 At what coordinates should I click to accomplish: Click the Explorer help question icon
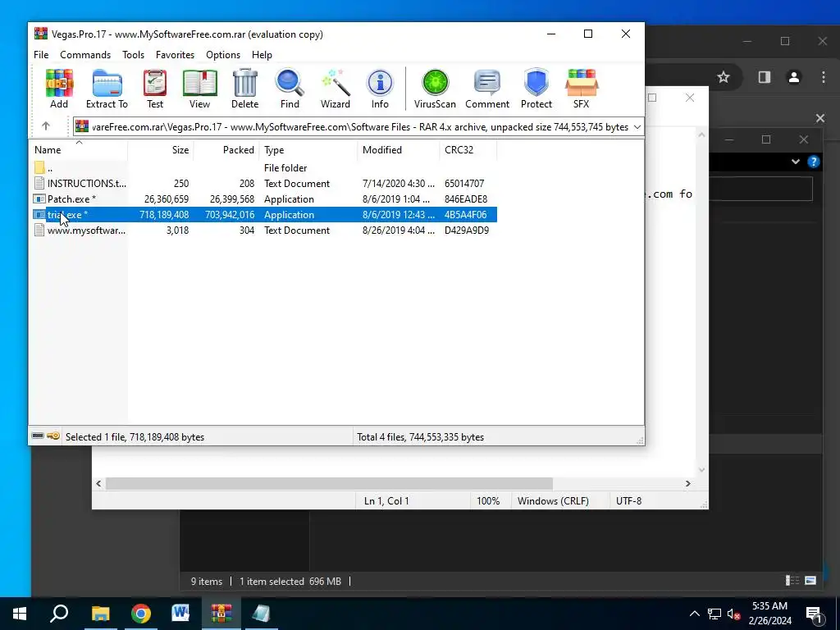click(x=814, y=162)
